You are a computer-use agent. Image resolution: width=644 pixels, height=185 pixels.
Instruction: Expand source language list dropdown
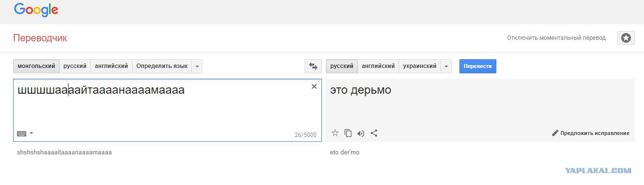click(x=197, y=66)
